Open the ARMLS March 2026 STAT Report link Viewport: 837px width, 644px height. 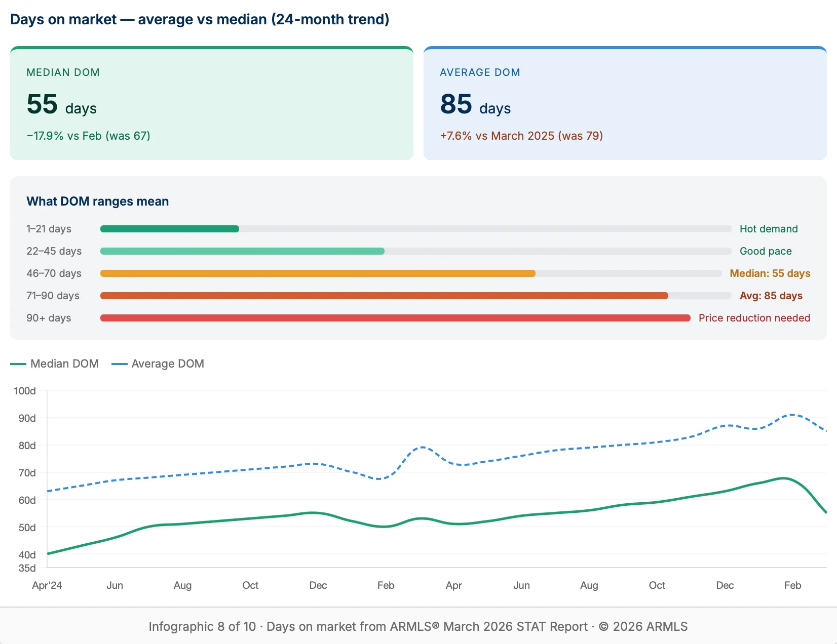pos(489,627)
